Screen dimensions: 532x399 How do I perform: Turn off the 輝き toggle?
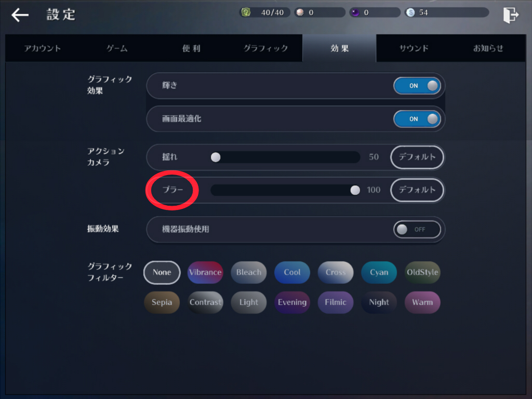coord(417,86)
